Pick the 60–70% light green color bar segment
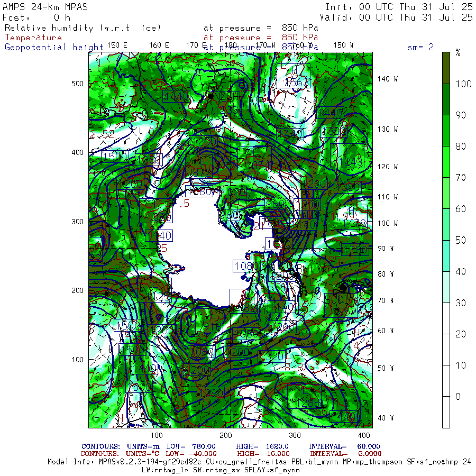 446,193
